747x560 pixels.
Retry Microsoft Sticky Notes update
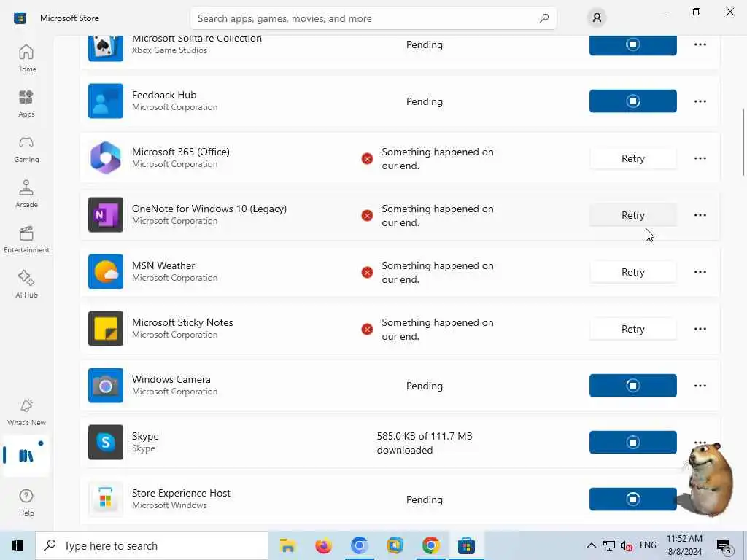coord(632,329)
